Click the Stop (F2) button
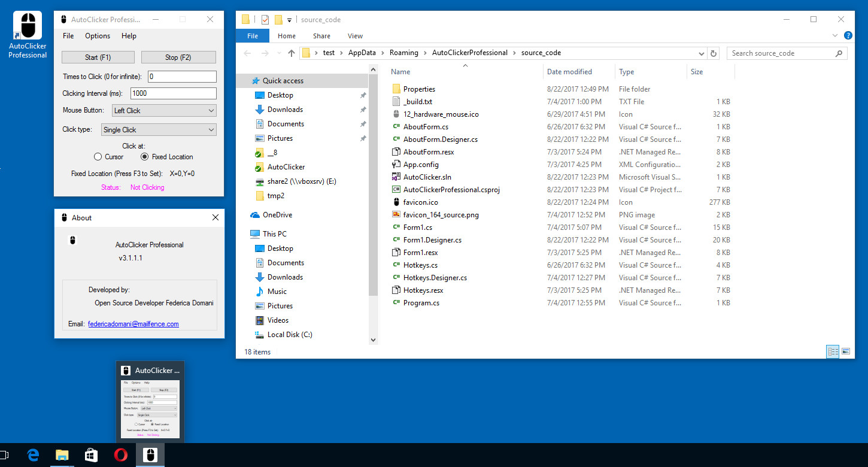This screenshot has height=467, width=868. 178,57
